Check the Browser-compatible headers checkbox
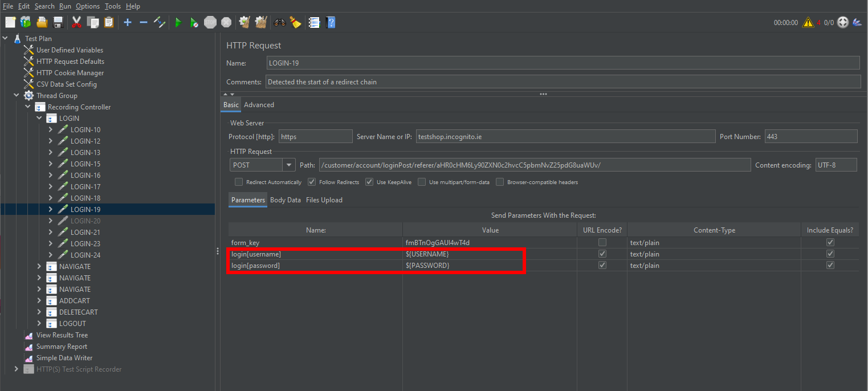Image resolution: width=868 pixels, height=391 pixels. (x=500, y=182)
